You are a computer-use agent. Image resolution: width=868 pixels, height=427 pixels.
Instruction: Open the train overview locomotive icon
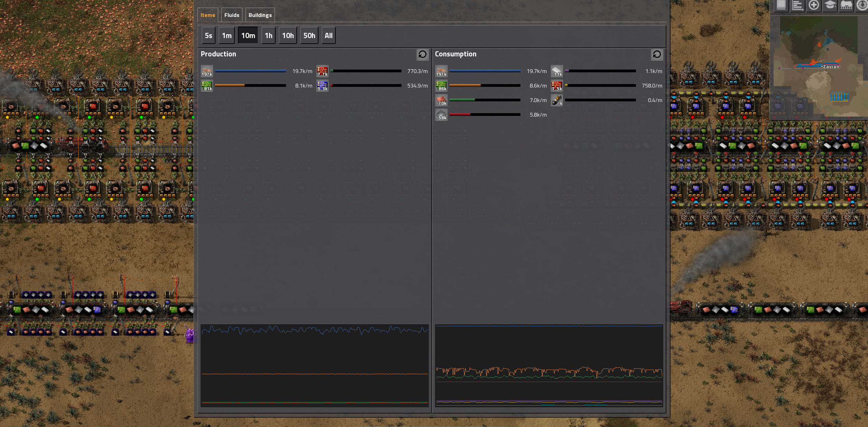tap(846, 5)
